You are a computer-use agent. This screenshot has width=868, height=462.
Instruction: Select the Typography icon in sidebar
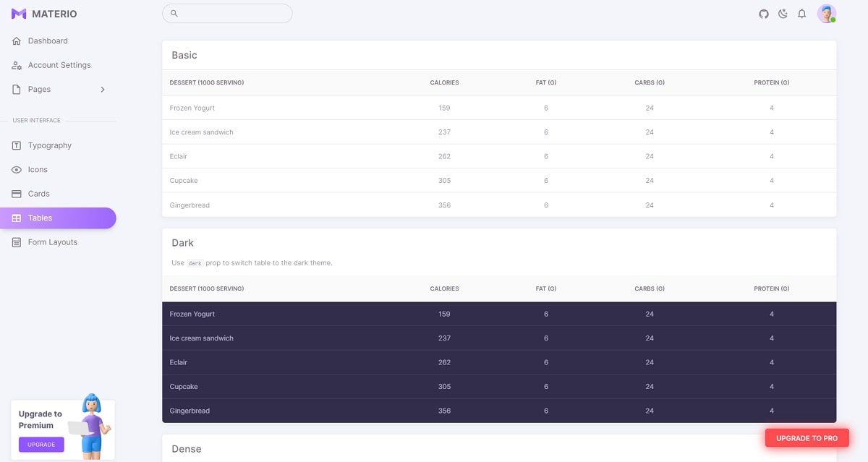point(16,145)
